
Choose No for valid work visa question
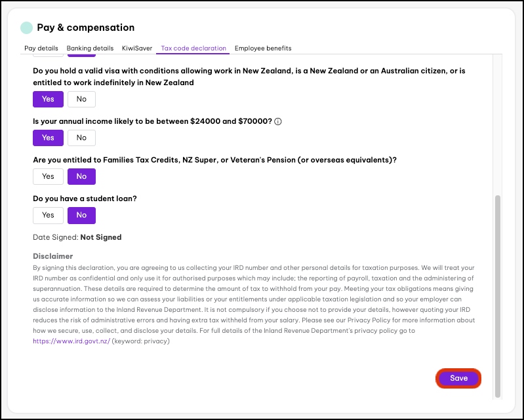(81, 99)
